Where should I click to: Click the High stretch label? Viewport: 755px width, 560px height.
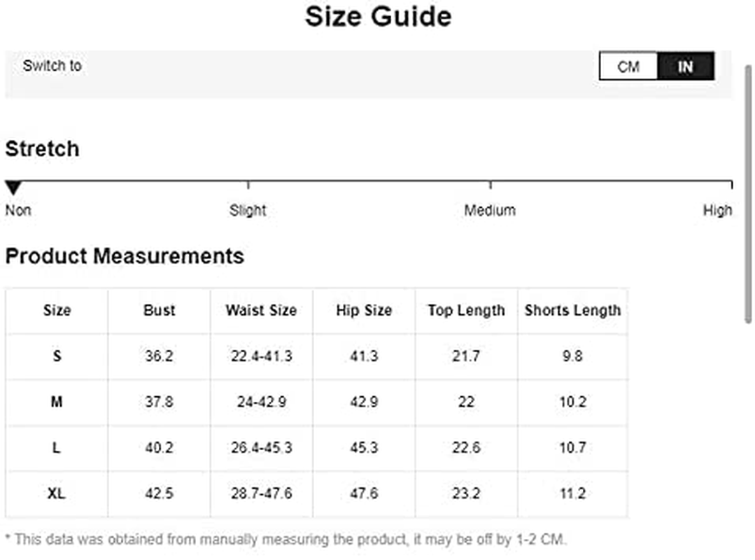coord(717,211)
